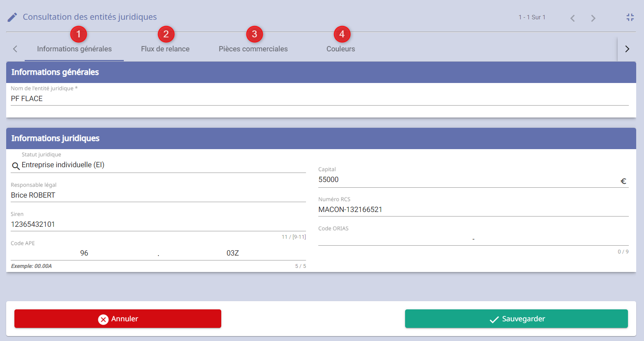Go to next record arrow

593,18
